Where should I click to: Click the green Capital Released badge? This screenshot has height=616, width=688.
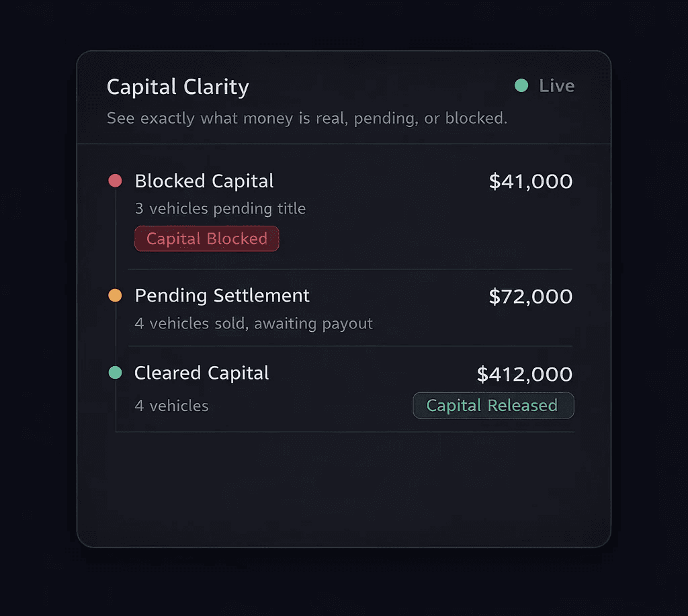pos(492,406)
